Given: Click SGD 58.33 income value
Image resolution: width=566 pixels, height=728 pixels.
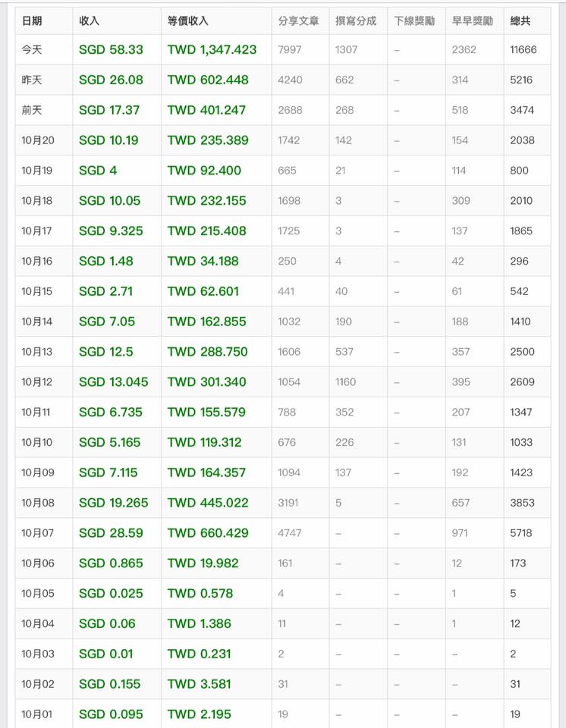Looking at the screenshot, I should [111, 50].
